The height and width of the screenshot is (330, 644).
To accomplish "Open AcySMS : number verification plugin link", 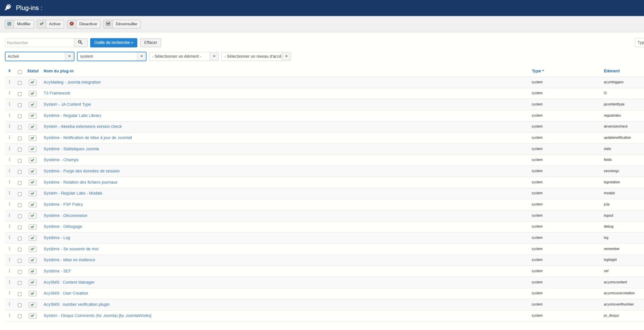I will pyautogui.click(x=76, y=304).
